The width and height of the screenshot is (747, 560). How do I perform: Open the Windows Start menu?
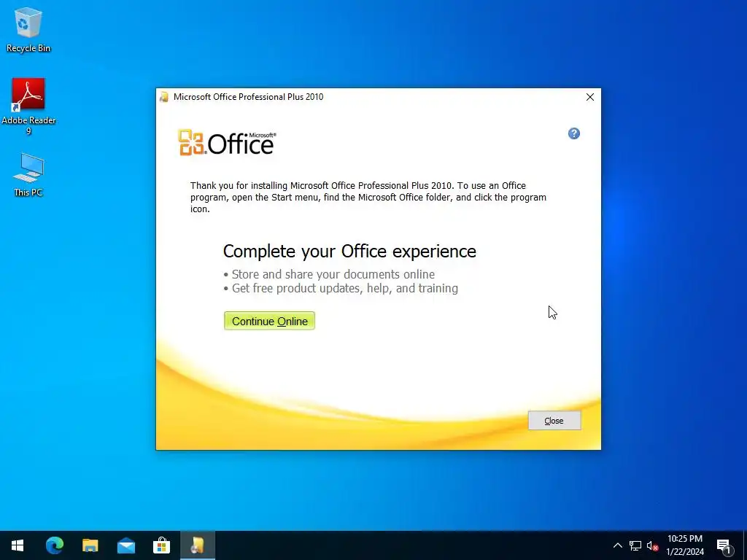(x=18, y=545)
